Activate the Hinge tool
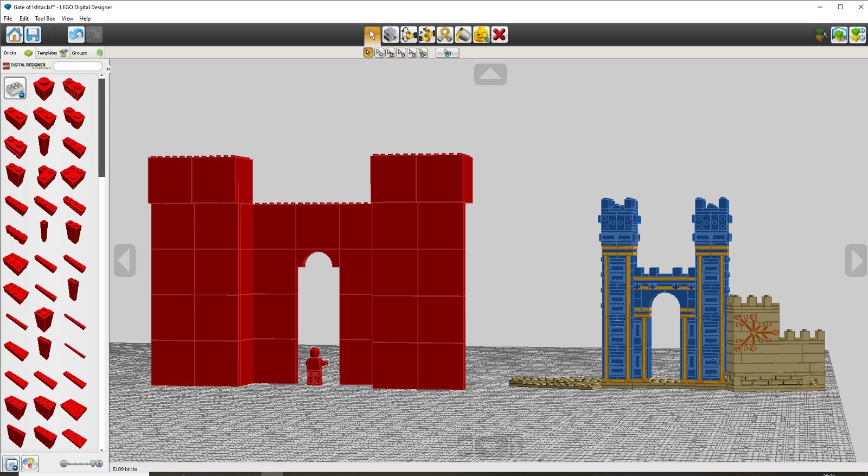 (x=409, y=35)
